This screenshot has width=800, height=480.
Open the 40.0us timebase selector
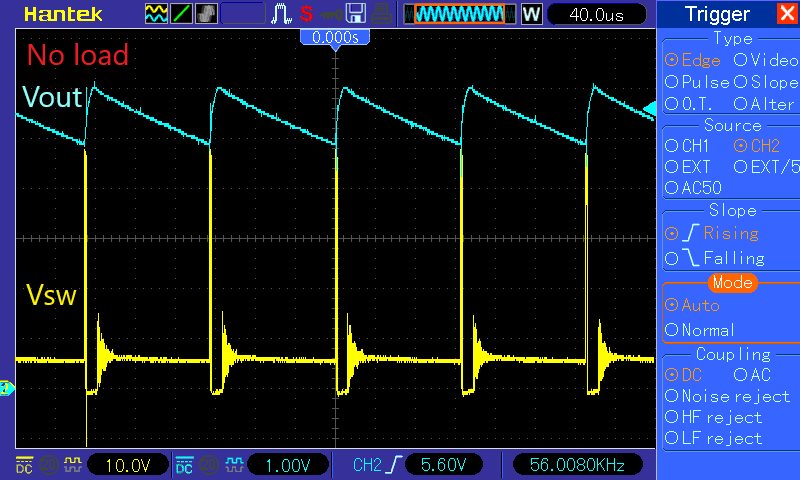[x=596, y=14]
